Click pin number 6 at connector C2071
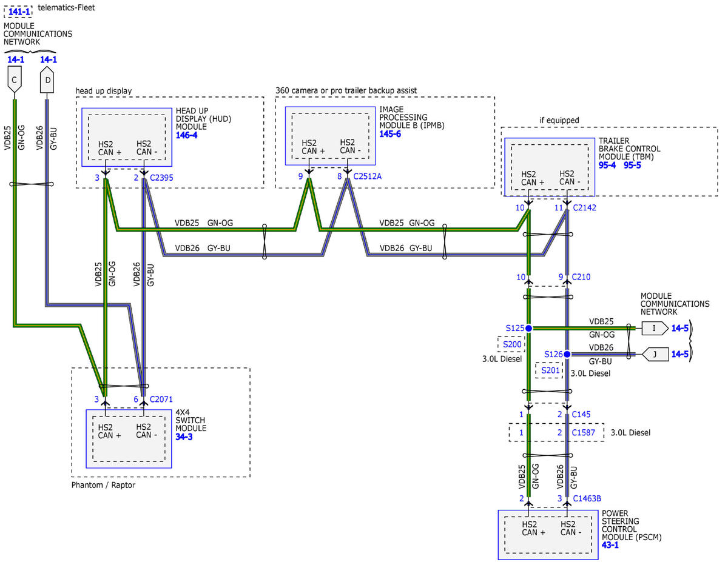 [137, 399]
